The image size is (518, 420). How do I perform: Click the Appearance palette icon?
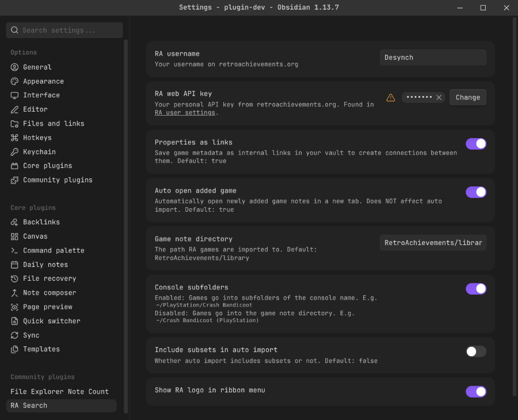(14, 81)
